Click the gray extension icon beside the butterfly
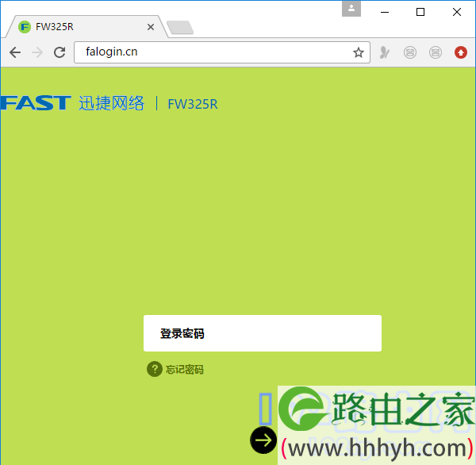 click(410, 52)
